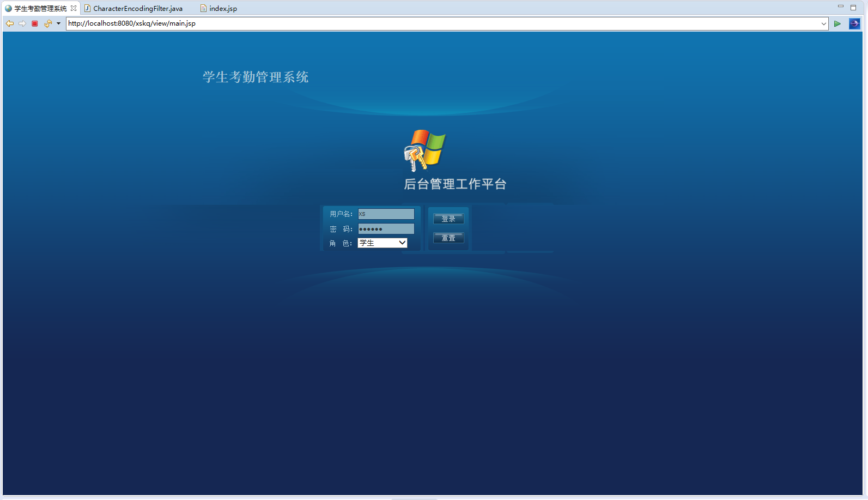Switch to the 学生考勤管理系统 browser tab
868x500 pixels.
(x=40, y=8)
